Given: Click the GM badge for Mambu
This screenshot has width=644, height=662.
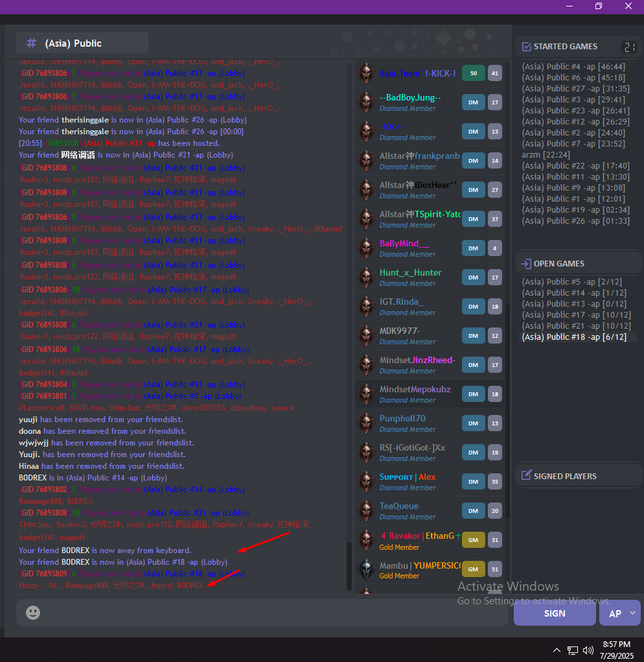Looking at the screenshot, I should [473, 569].
